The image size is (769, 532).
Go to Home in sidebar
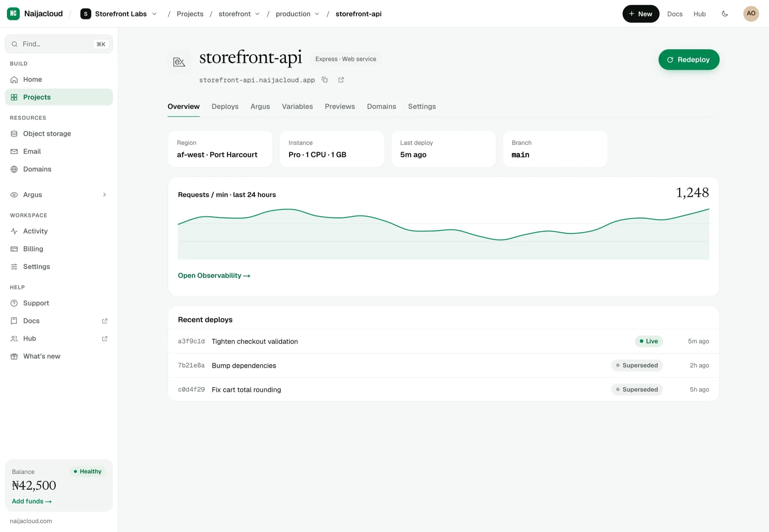59,79
